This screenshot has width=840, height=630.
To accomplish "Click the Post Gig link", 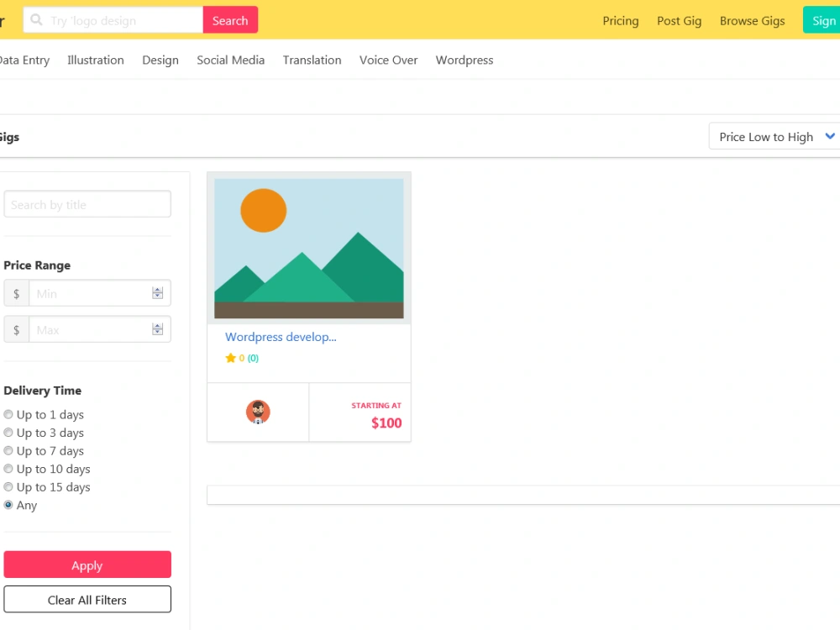I will click(680, 21).
